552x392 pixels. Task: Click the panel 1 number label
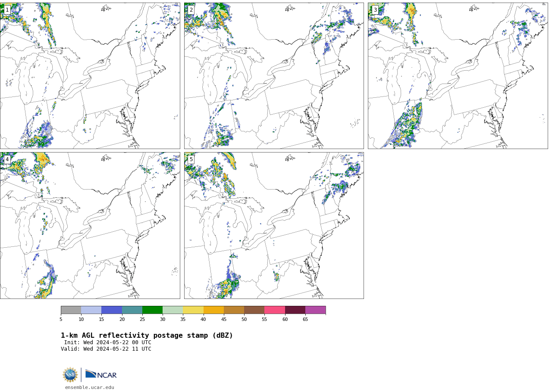click(x=7, y=10)
